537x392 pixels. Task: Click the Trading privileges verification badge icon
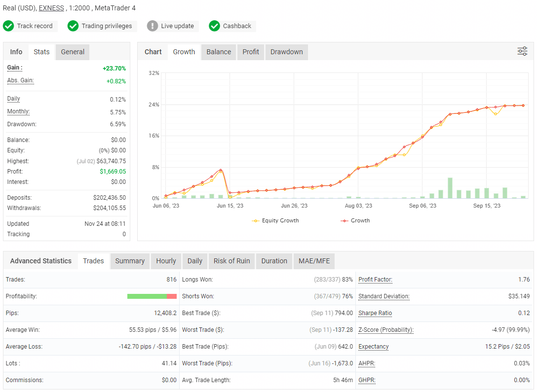pos(74,26)
